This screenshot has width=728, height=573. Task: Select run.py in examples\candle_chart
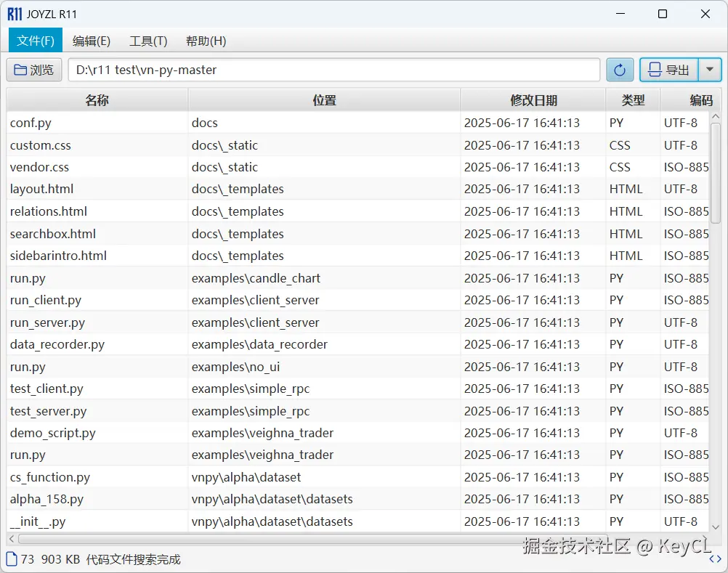tap(358, 278)
